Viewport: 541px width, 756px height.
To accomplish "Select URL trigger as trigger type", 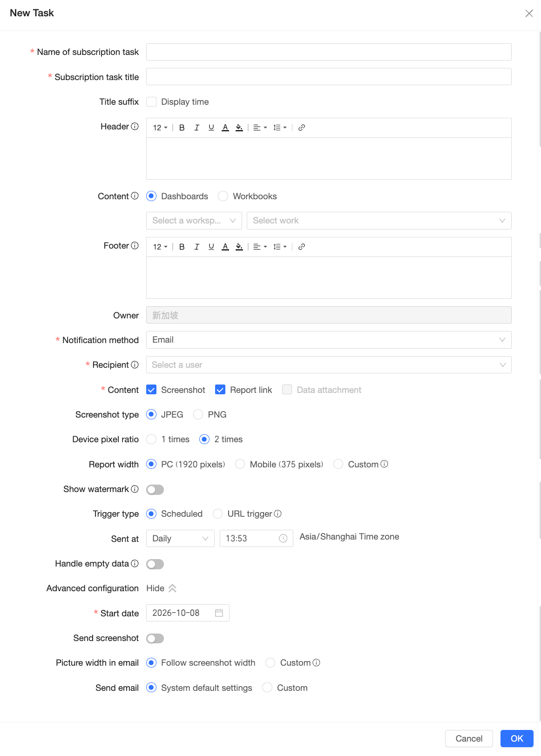I will pos(217,513).
